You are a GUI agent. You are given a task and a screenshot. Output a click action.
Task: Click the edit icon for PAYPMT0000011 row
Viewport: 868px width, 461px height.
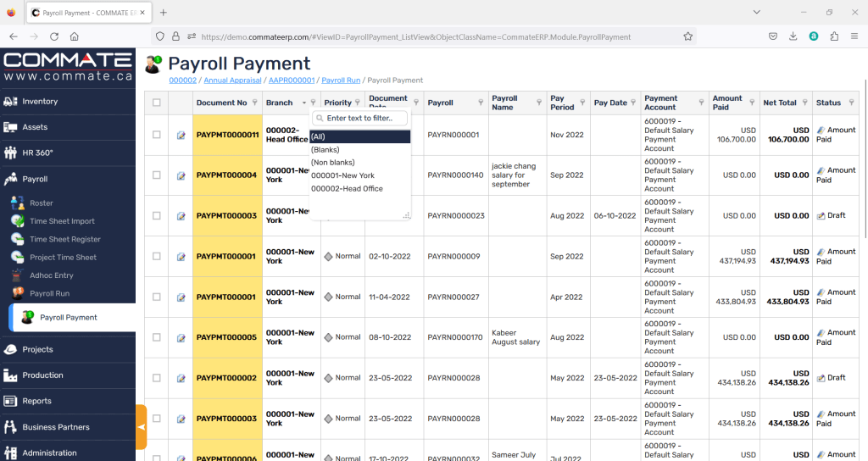[181, 135]
